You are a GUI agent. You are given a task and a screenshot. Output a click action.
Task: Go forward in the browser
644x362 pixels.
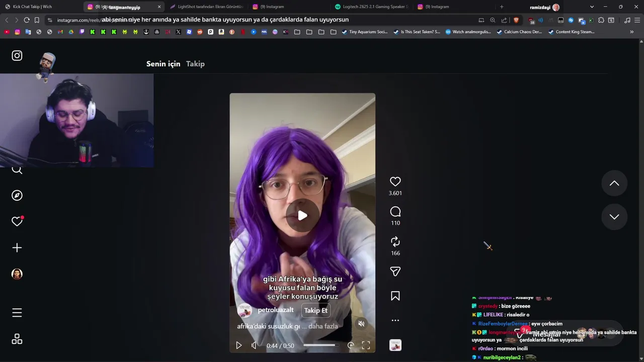tap(17, 20)
